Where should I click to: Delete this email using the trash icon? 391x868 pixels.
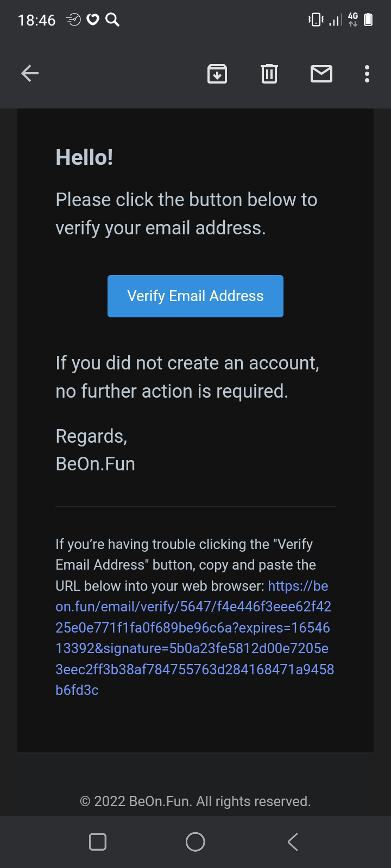[269, 74]
